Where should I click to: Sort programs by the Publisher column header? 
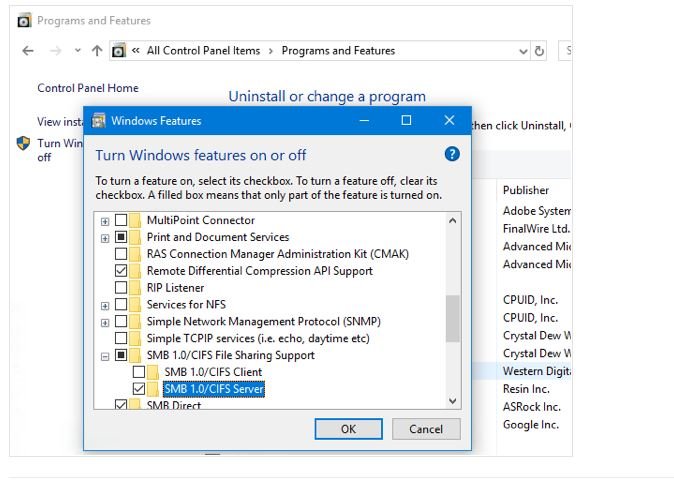coord(526,190)
